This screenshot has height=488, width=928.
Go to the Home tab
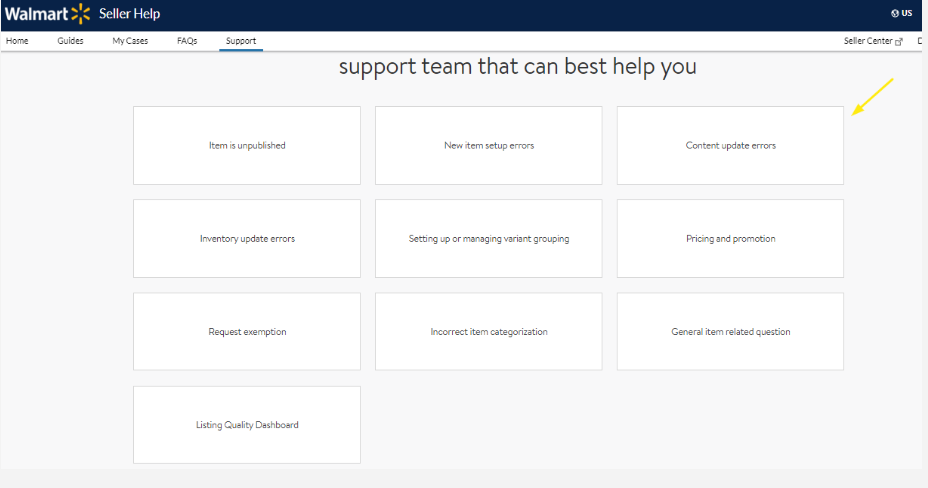[x=17, y=41]
